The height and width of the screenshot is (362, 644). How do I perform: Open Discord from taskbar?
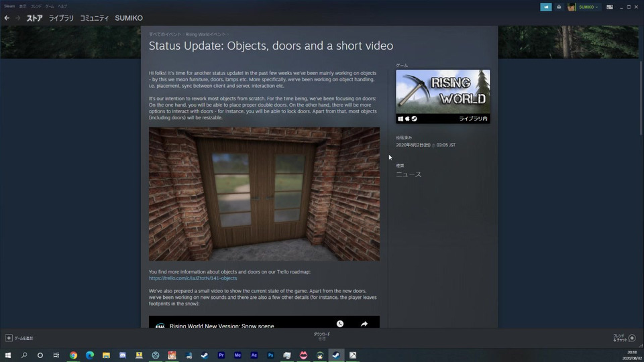click(122, 355)
